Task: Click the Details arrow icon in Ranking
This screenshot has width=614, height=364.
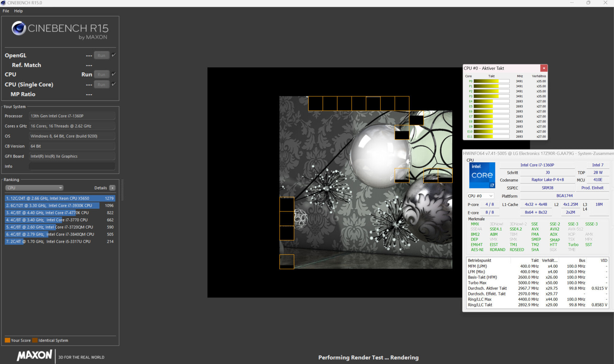Action: [x=112, y=188]
